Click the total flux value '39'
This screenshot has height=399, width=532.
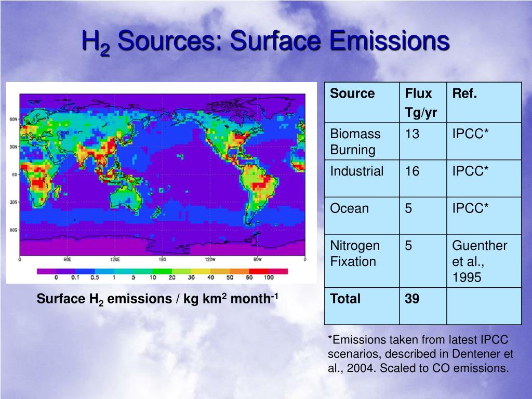(412, 299)
